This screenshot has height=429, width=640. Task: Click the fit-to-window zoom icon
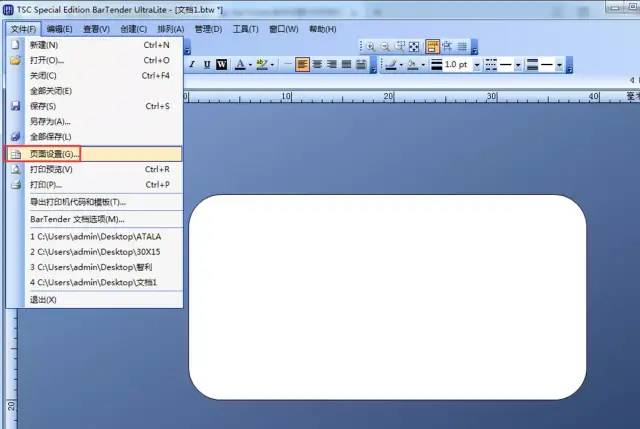414,47
